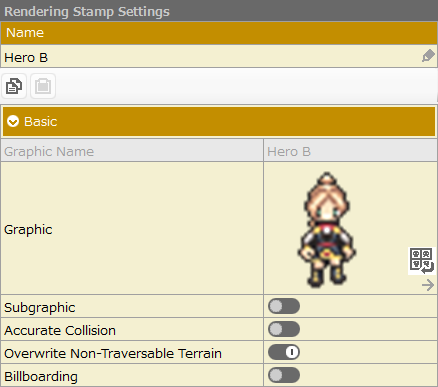
Task: Click the pencil edit icon beside Hero B
Action: (428, 56)
